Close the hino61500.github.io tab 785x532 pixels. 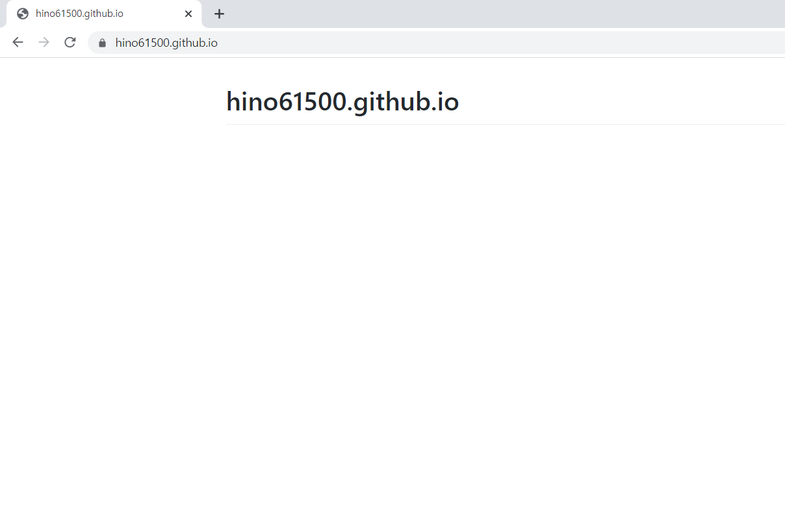pos(188,14)
